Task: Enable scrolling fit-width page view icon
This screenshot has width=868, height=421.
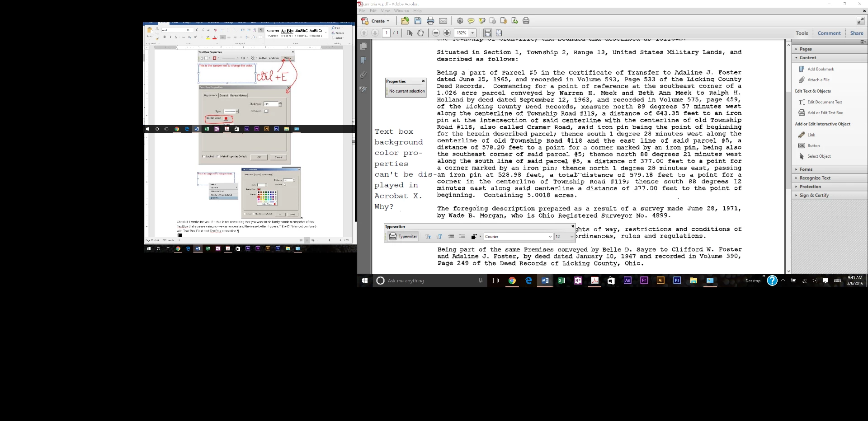Action: tap(487, 33)
